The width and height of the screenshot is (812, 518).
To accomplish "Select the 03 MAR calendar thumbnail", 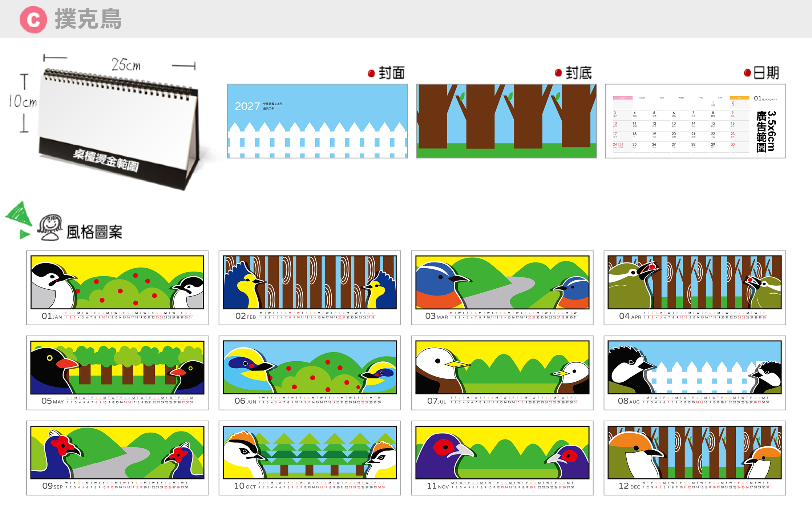I will point(502,288).
